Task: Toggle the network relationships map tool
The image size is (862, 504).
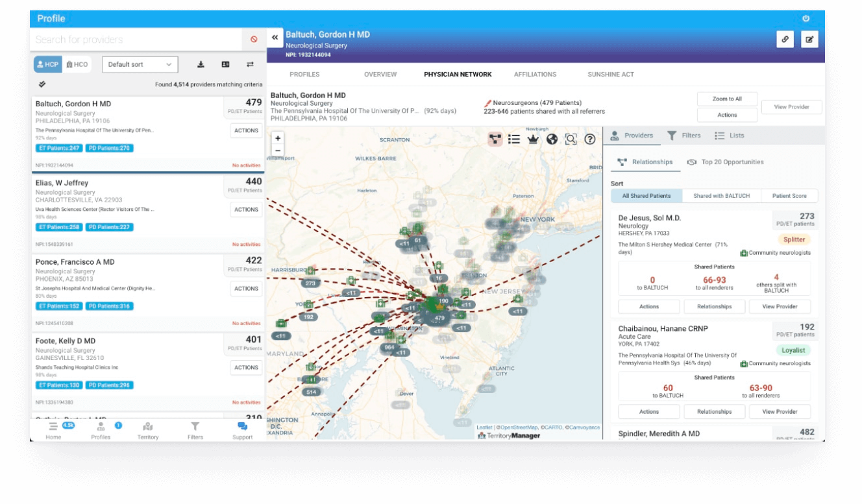Action: pos(495,139)
